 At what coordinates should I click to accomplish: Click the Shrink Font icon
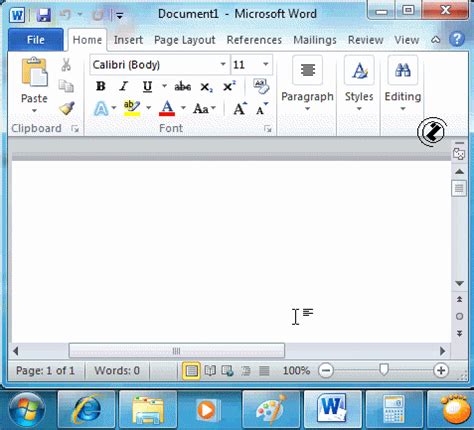[262, 109]
